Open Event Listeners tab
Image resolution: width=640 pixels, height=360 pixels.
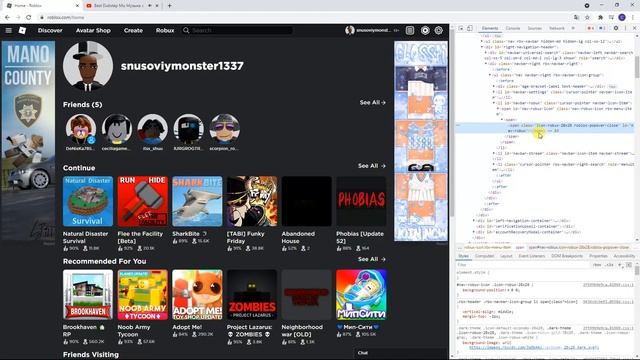532,256
